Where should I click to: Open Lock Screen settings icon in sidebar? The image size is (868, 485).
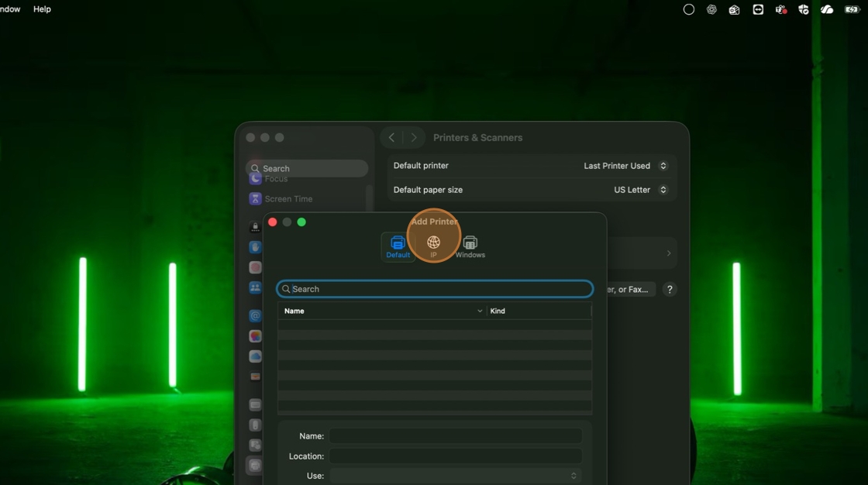(255, 226)
